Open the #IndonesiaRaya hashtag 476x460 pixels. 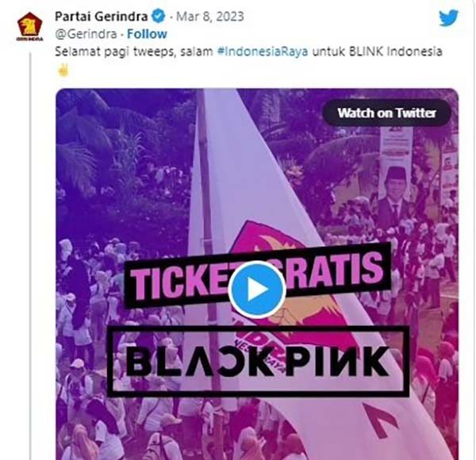[263, 52]
